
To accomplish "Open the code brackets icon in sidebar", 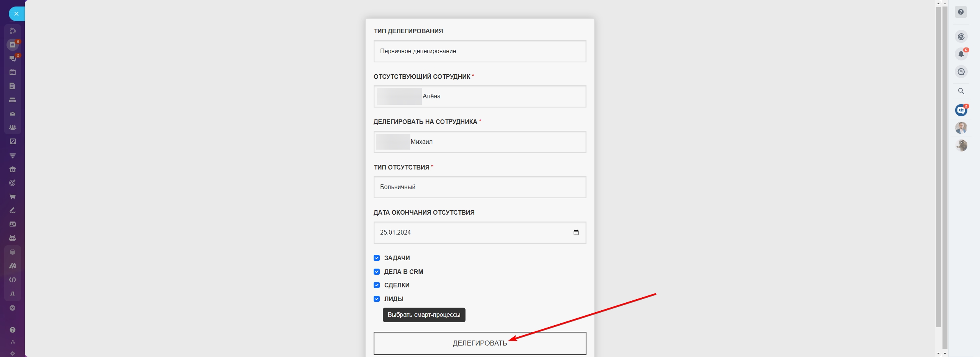I will (13, 280).
